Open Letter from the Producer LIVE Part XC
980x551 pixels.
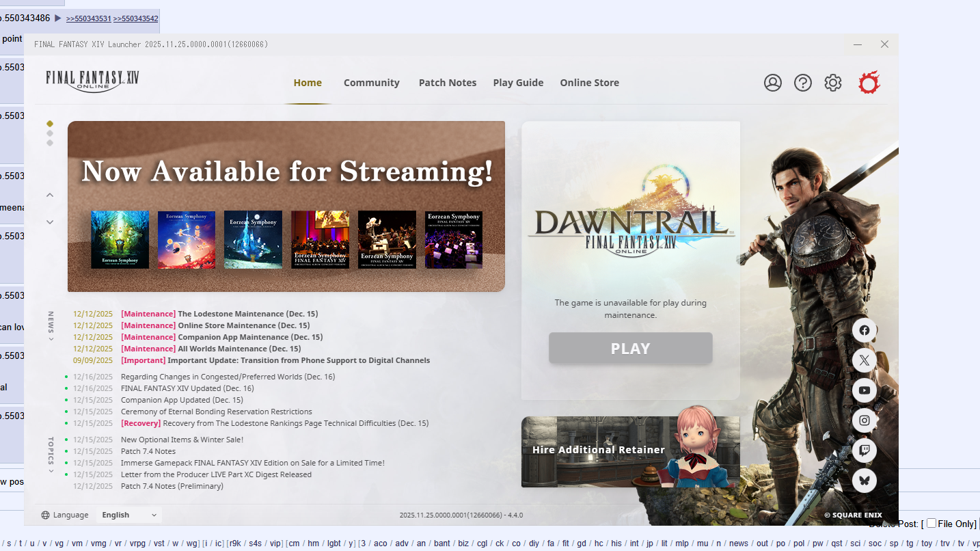(x=216, y=474)
